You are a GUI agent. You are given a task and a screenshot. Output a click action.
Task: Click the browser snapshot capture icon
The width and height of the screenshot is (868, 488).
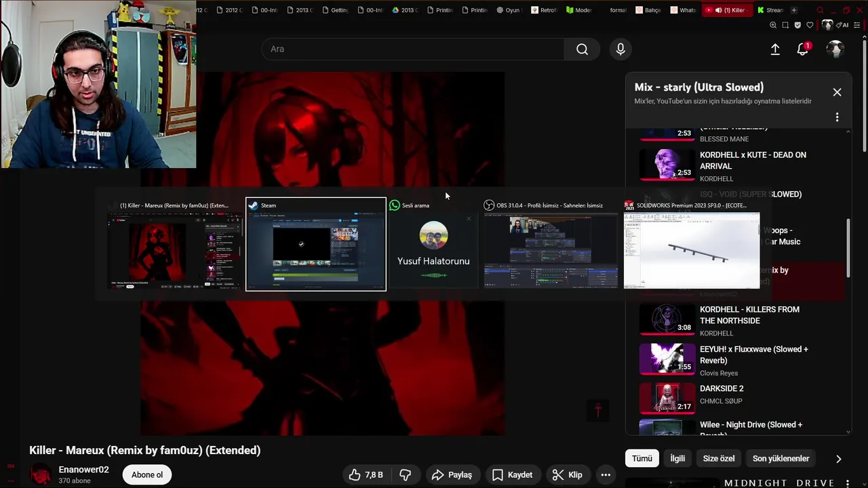coord(785,25)
